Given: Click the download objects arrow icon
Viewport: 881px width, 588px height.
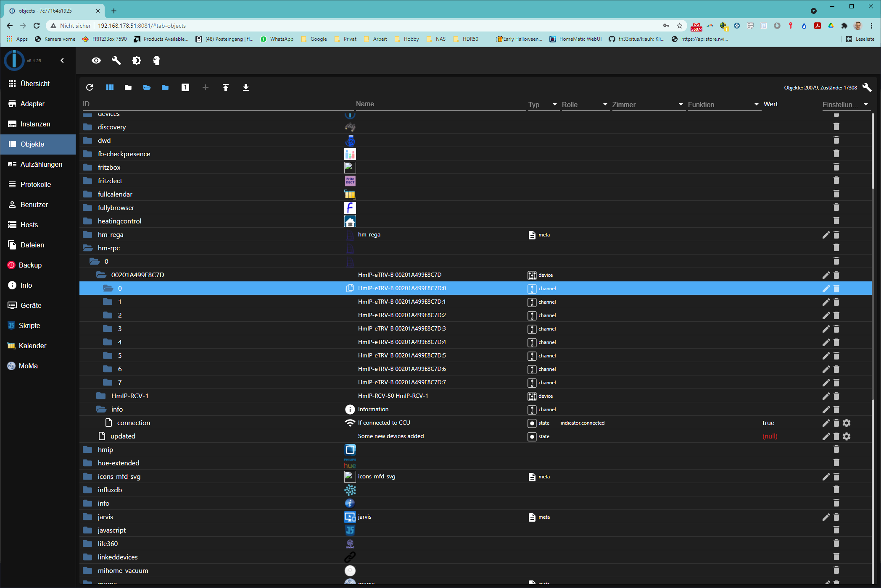Looking at the screenshot, I should coord(246,87).
